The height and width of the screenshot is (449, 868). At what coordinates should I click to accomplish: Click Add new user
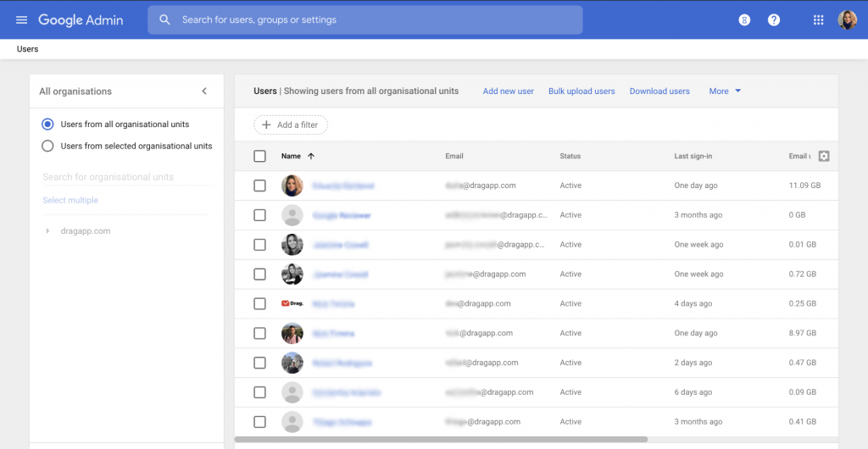[509, 91]
